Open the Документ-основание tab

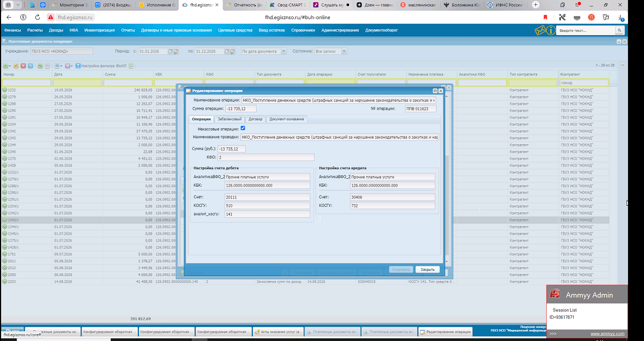click(x=286, y=119)
